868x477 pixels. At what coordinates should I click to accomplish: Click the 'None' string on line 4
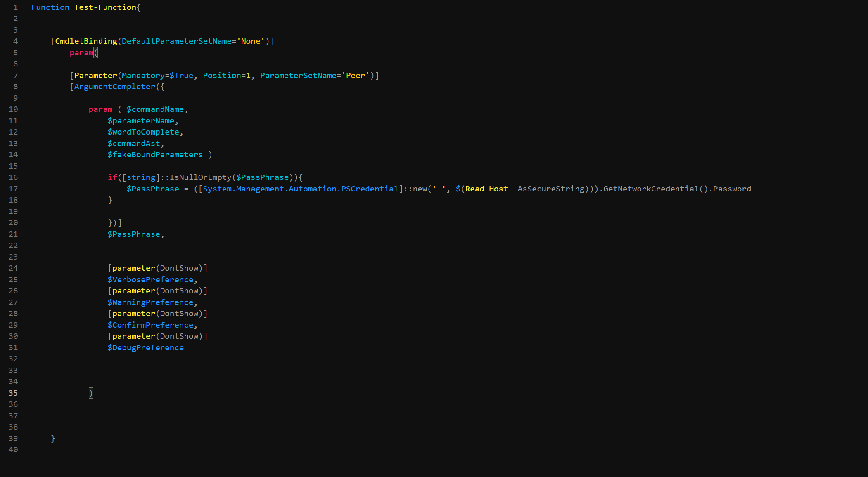(251, 41)
